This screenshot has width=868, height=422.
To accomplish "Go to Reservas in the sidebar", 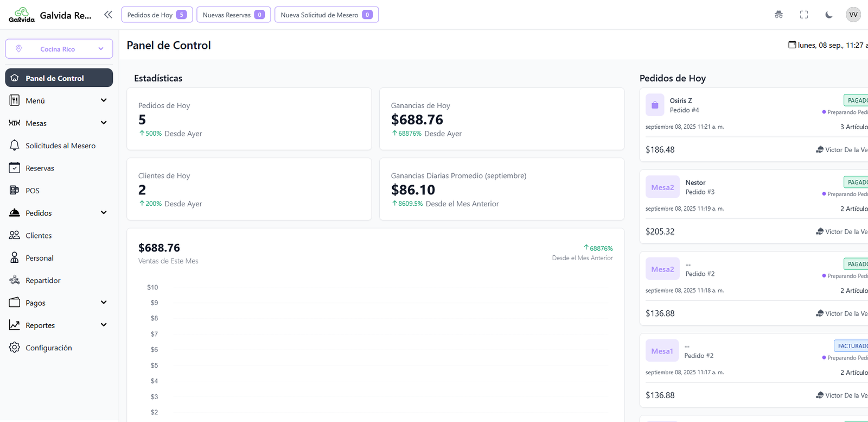I will click(40, 168).
